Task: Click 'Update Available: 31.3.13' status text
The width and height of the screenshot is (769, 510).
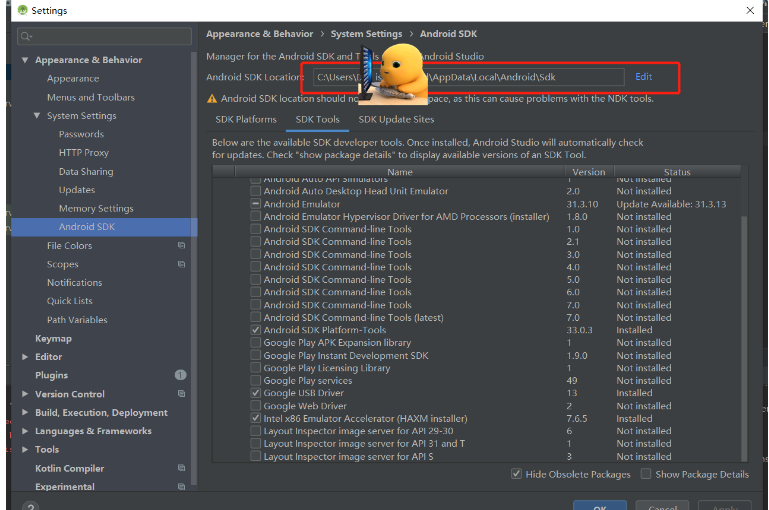Action: coord(671,204)
